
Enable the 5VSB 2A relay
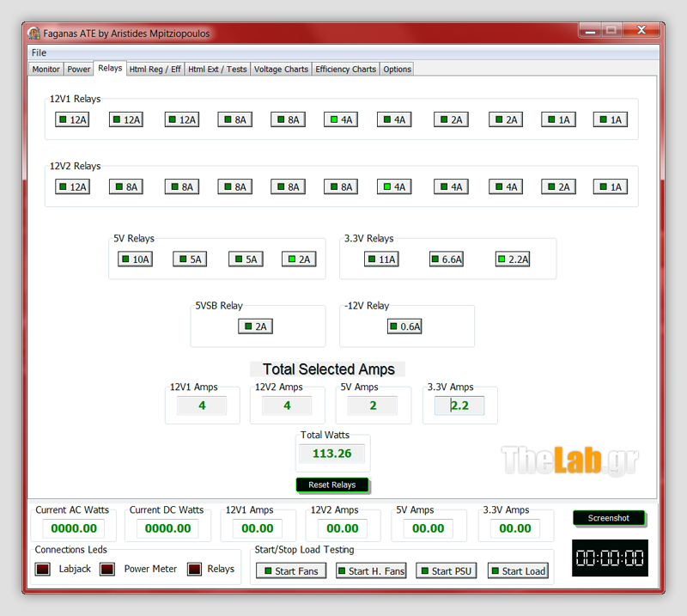(255, 326)
